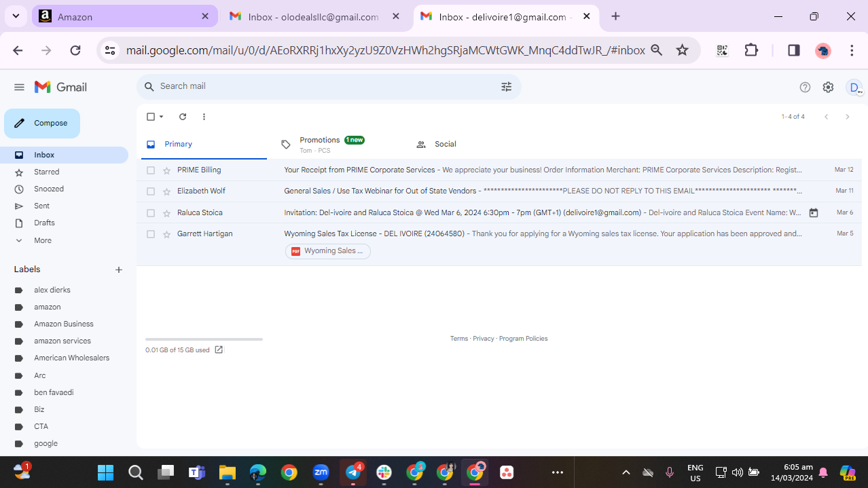Viewport: 868px width, 488px height.
Task: Reload the page in Chrome
Action: [75, 50]
